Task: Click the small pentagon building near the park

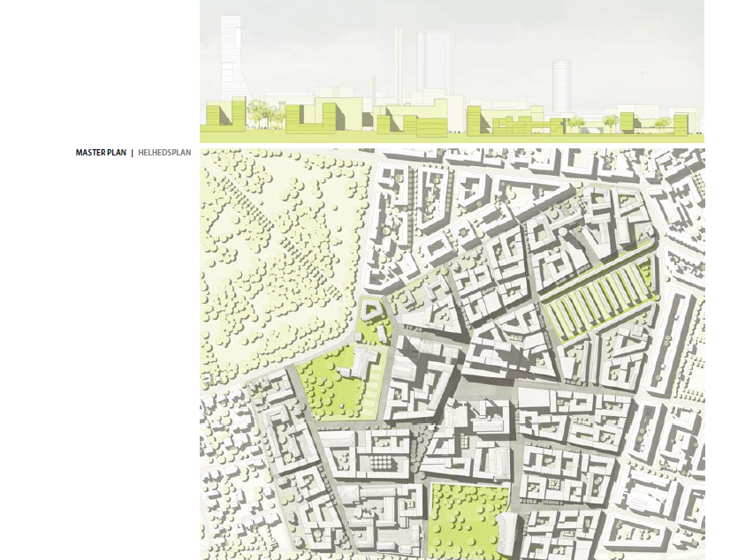Action: click(370, 308)
